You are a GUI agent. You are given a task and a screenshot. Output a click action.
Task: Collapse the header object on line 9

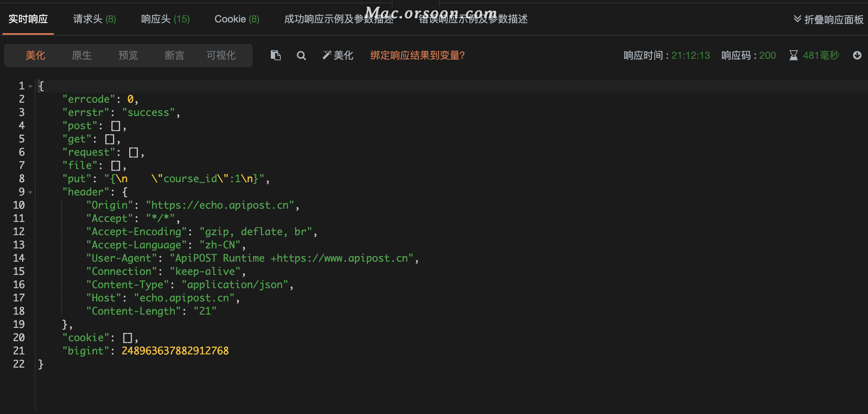tap(30, 192)
